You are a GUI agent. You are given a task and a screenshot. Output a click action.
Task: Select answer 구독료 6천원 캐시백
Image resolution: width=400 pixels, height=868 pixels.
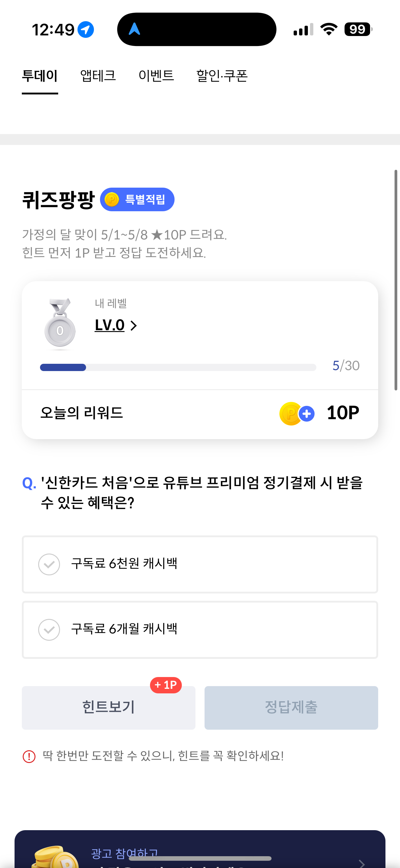[200, 564]
